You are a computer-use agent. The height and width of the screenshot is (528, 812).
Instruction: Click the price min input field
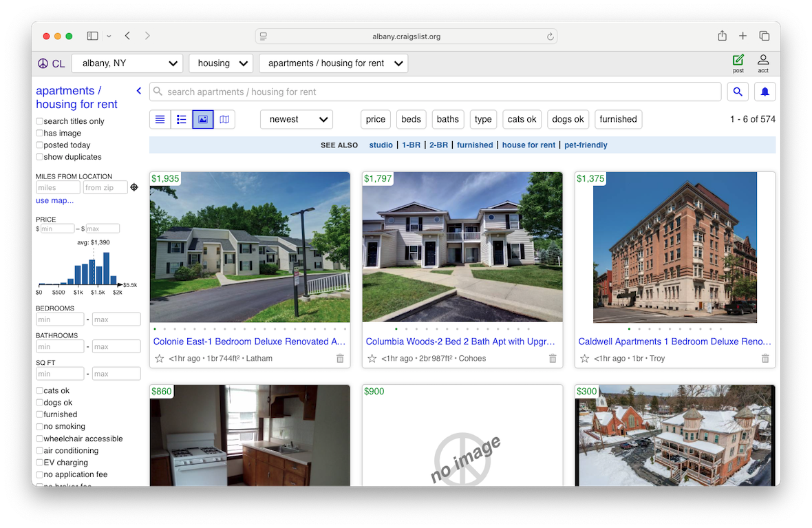[57, 229]
